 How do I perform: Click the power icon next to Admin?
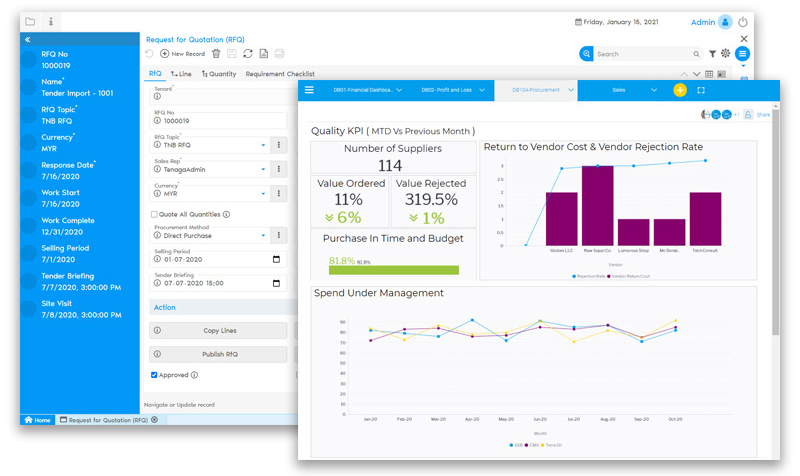coord(742,22)
